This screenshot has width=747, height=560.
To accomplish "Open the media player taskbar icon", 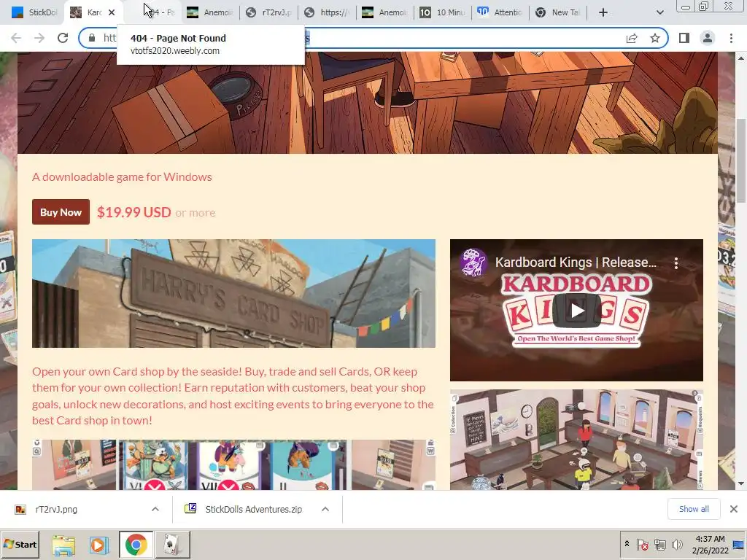I will [98, 545].
